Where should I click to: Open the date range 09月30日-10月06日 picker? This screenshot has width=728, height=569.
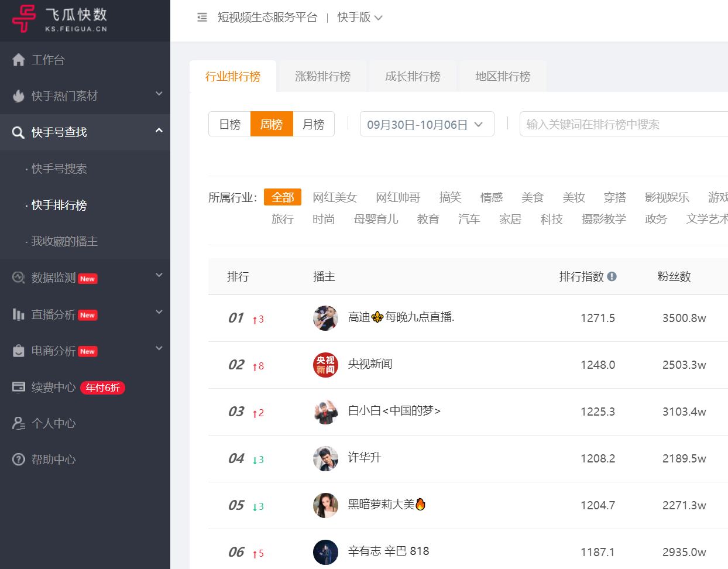pyautogui.click(x=427, y=124)
